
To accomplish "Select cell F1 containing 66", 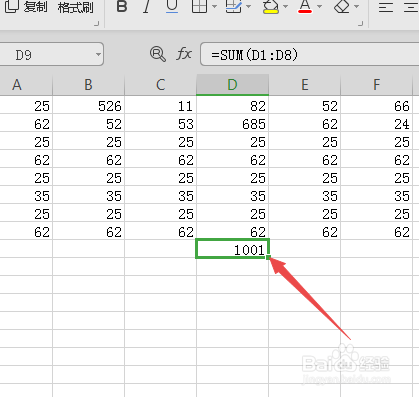I will point(376,105).
